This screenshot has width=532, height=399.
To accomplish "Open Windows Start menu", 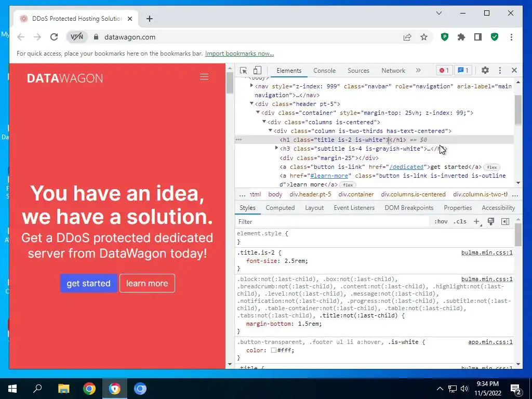I will click(12, 389).
